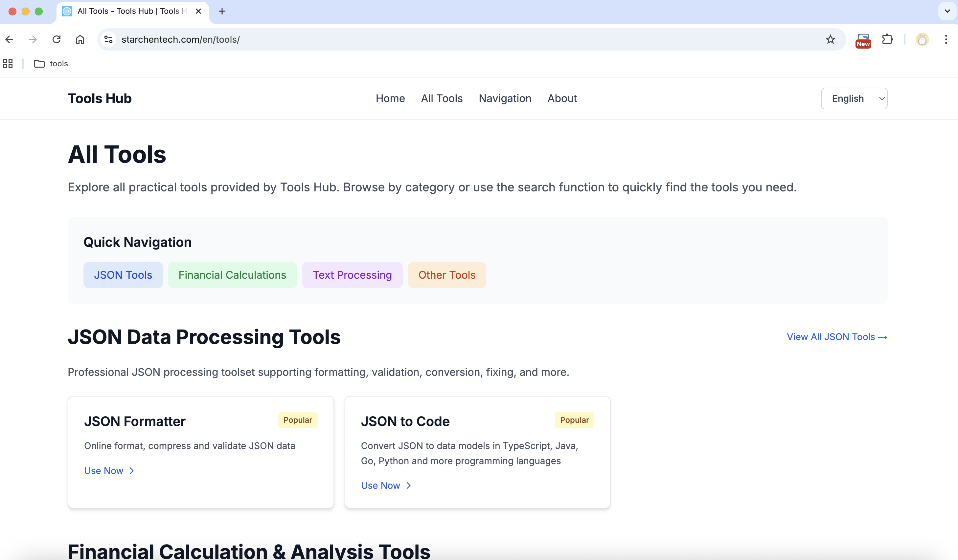
Task: Bookmark this page using the star icon
Action: [x=830, y=39]
